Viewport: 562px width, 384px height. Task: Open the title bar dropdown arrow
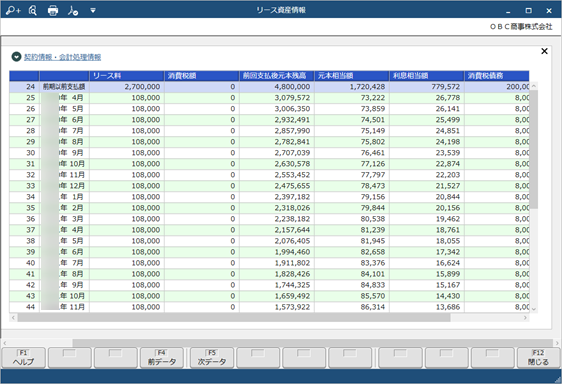pyautogui.click(x=93, y=10)
